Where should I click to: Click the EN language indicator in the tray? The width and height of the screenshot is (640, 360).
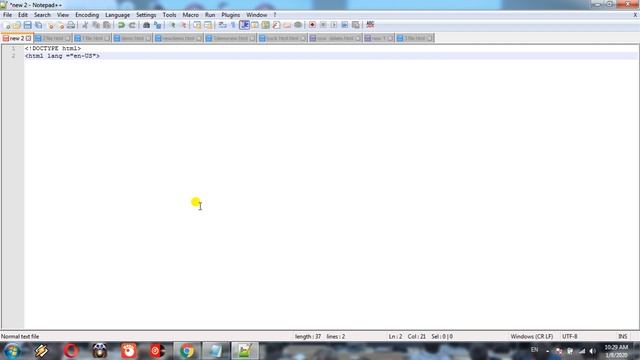click(x=534, y=350)
